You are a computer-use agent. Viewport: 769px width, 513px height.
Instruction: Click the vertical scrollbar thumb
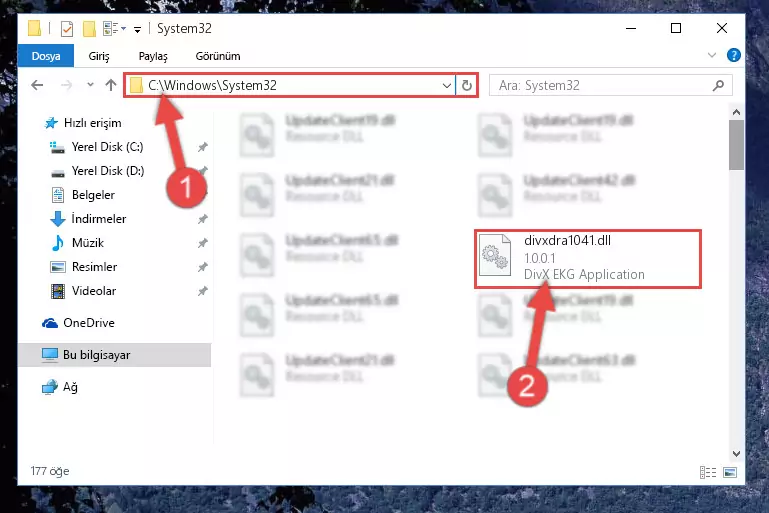[x=736, y=145]
